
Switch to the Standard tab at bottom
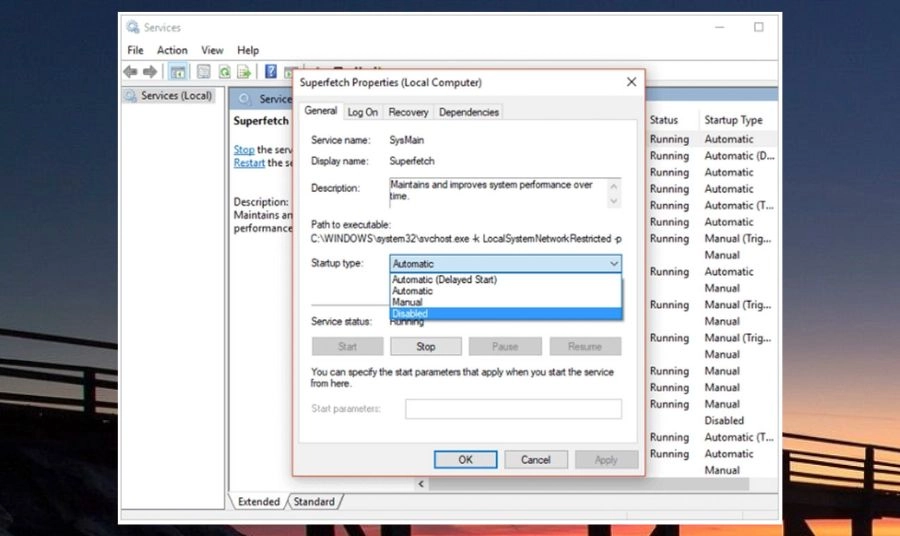pyautogui.click(x=314, y=502)
